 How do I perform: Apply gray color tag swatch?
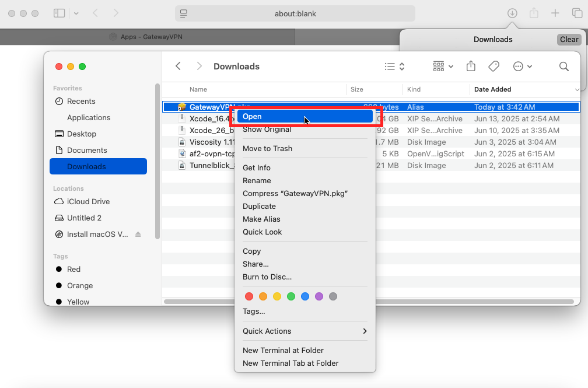(333, 296)
